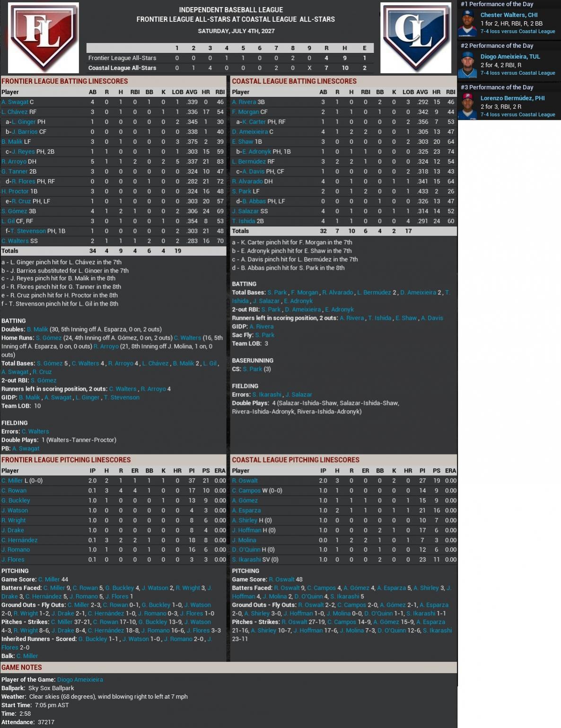Open R. Wright pitcher link

point(14,520)
